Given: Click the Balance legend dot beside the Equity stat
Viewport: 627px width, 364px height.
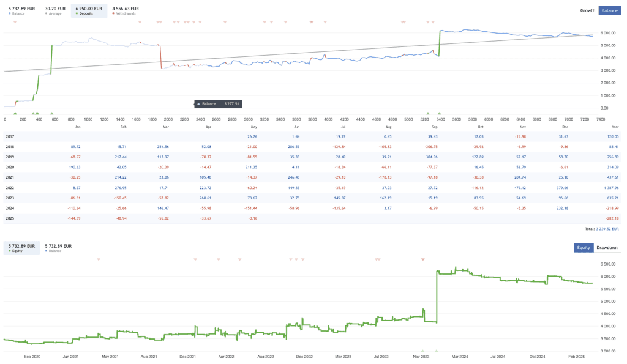Looking at the screenshot, I should (x=47, y=250).
